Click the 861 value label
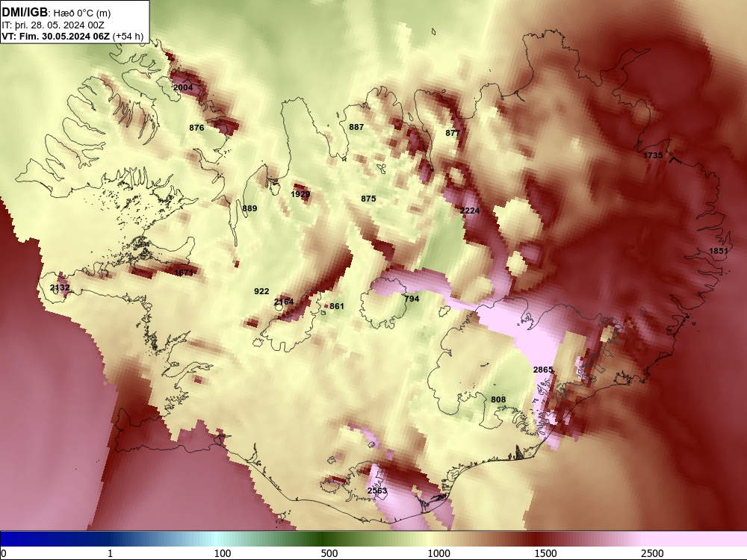 coord(337,306)
